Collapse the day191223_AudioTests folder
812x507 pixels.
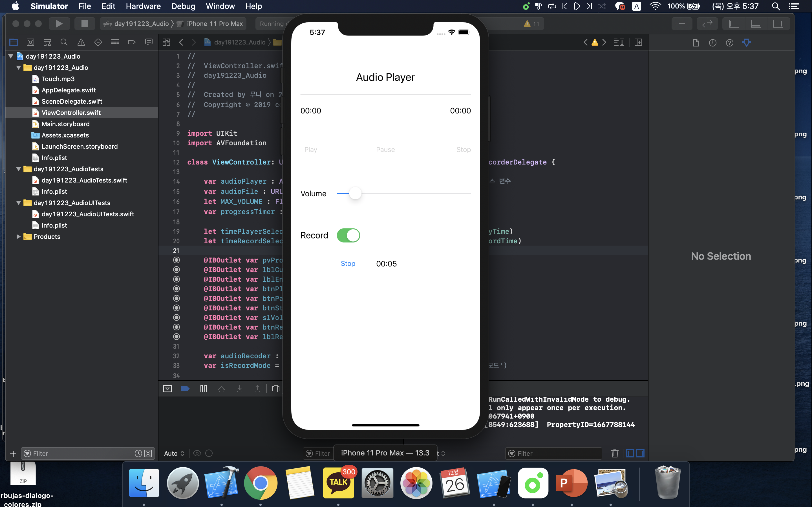[x=19, y=169]
